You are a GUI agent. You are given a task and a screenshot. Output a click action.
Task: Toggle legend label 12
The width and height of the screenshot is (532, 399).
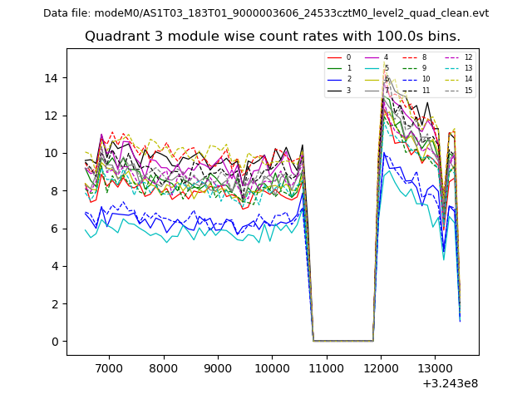pos(468,57)
